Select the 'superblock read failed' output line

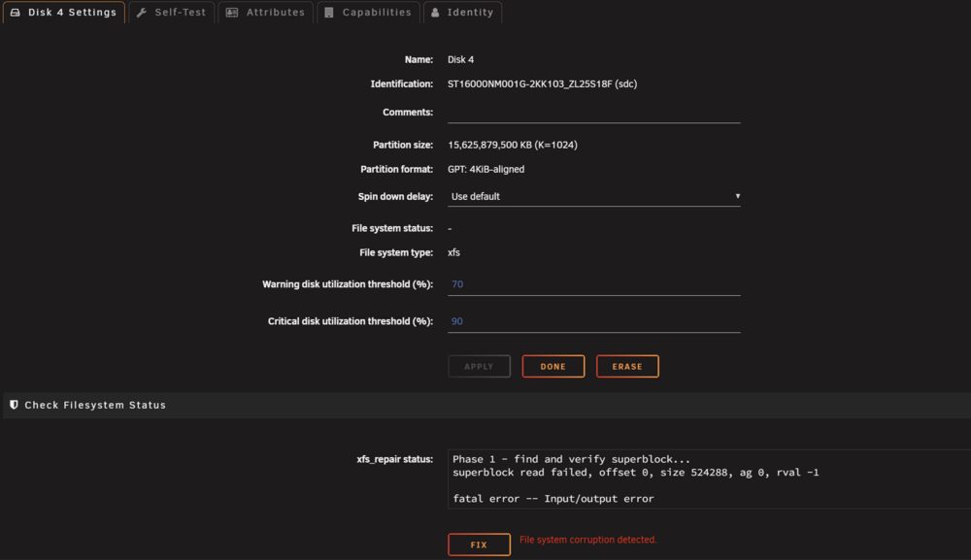coord(635,472)
